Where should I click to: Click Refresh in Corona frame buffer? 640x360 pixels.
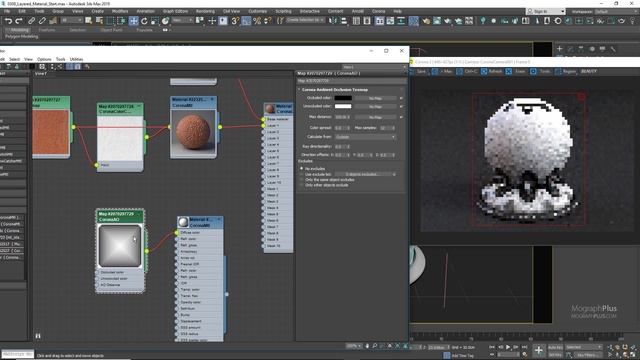[x=491, y=71]
